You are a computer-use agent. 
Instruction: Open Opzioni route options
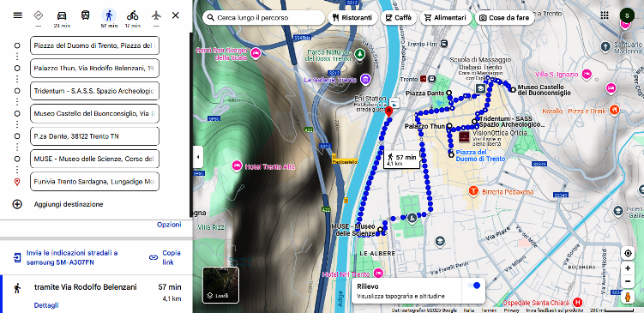pyautogui.click(x=169, y=225)
